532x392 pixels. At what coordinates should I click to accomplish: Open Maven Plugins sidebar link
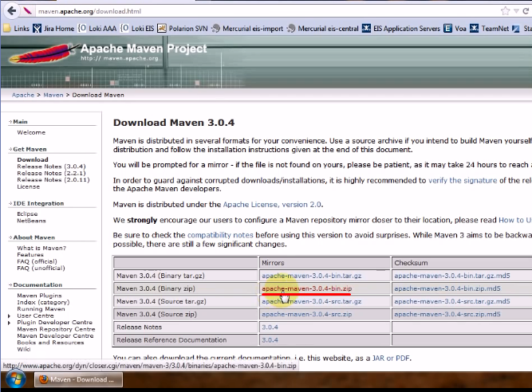pyautogui.click(x=39, y=296)
